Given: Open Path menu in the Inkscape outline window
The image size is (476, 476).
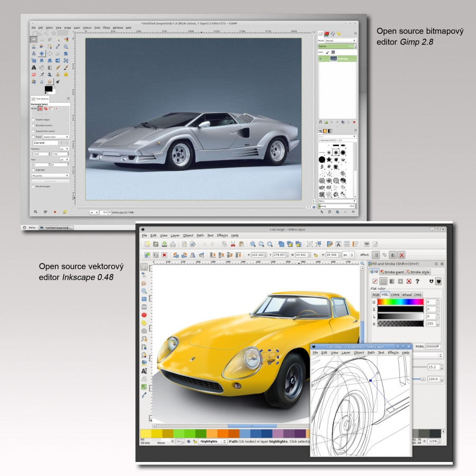Looking at the screenshot, I should point(371,352).
